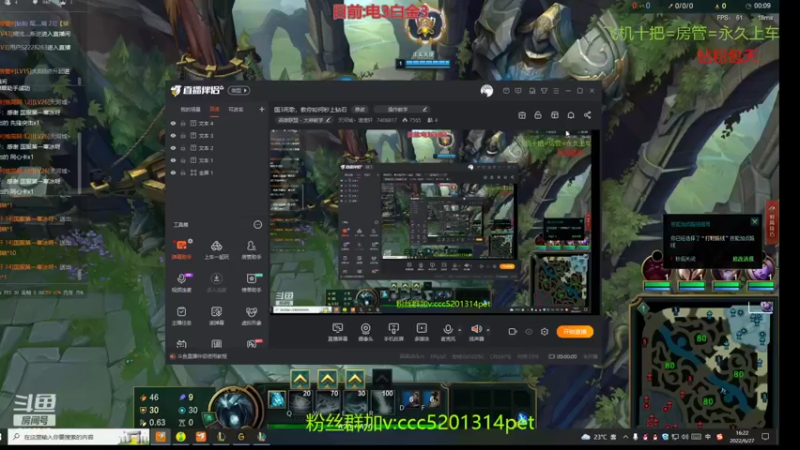Select the 文本 2 source row
The width and height of the screenshot is (800, 450).
(x=217, y=148)
